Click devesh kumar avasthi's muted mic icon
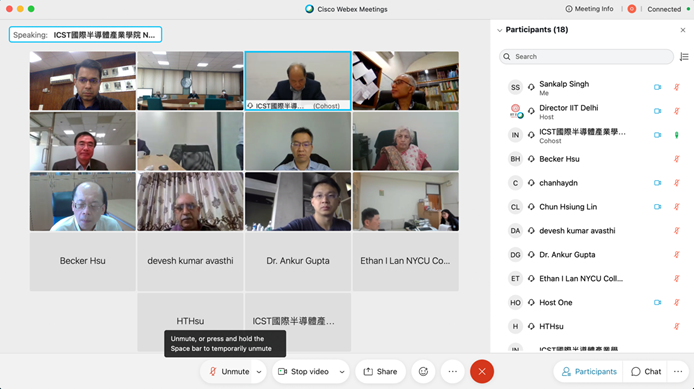 click(676, 231)
